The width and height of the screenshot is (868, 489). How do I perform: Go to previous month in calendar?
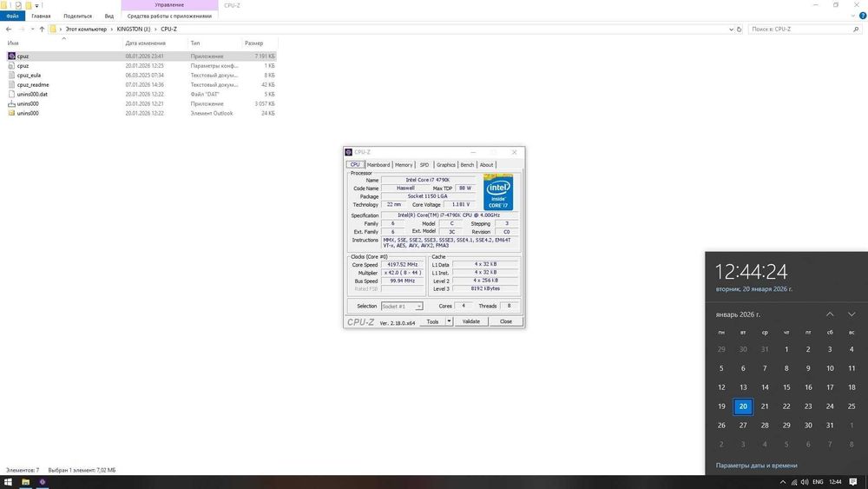(x=830, y=314)
